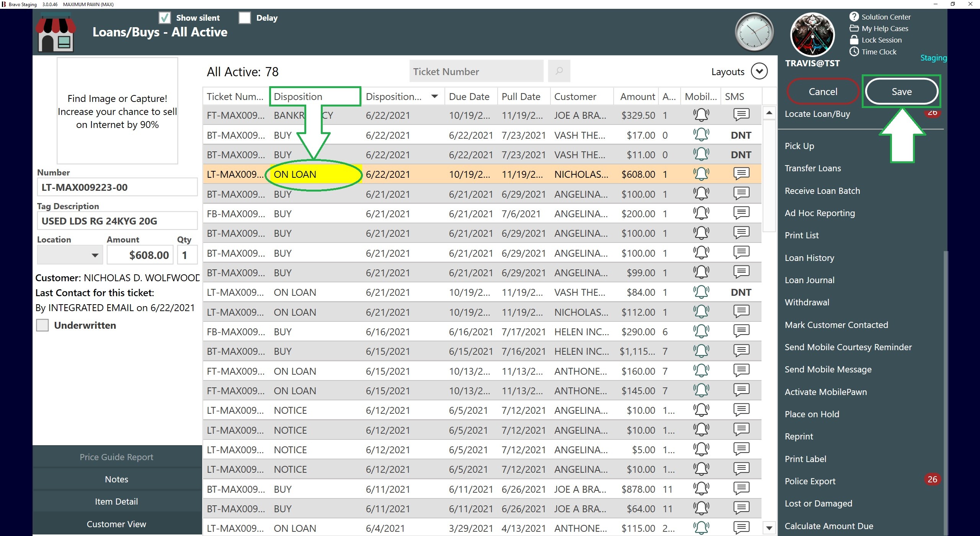Open the Disposition date column sort arrow
The height and width of the screenshot is (536, 980).
click(434, 96)
